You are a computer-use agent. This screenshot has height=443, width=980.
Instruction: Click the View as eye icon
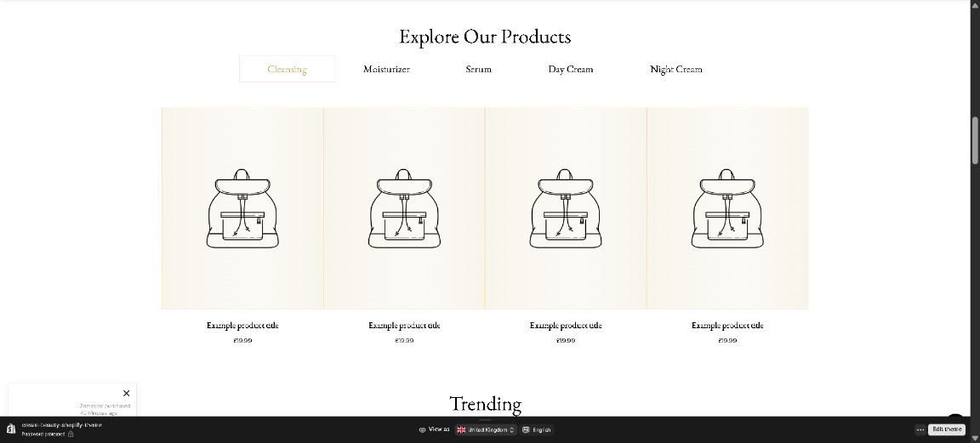(x=422, y=430)
